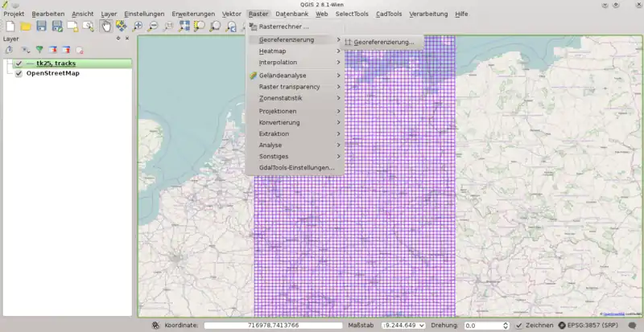Uncheck the OpenStreetMap layer visibility
This screenshot has height=332, width=644.
(19, 73)
